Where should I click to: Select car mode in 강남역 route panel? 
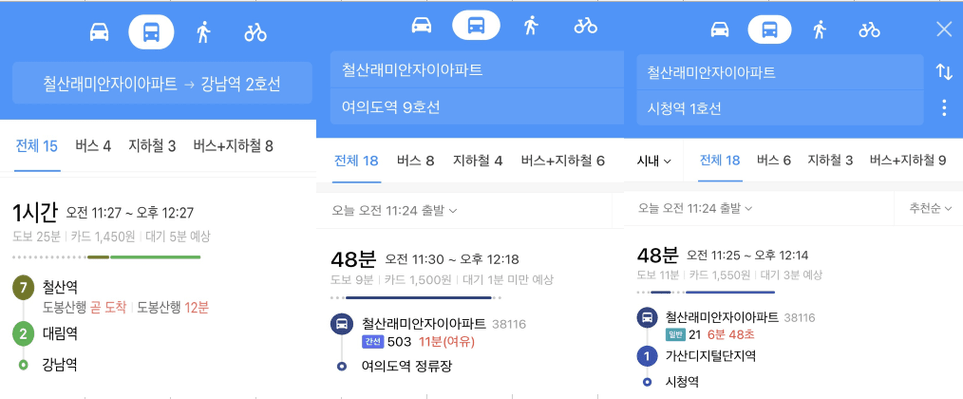[x=99, y=32]
